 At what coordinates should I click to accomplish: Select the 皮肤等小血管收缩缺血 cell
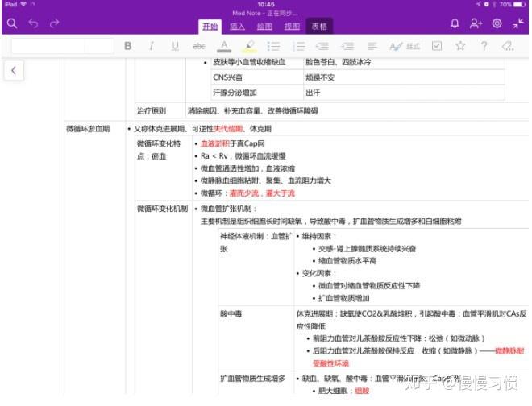[257, 62]
